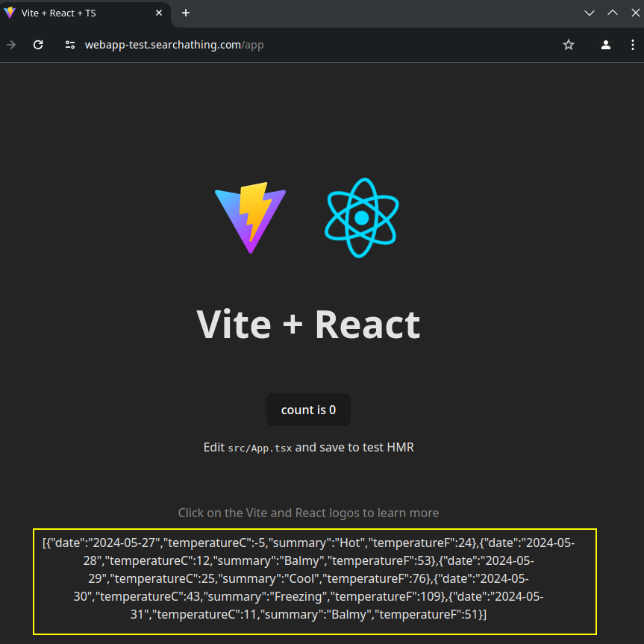Open the browser three-dot menu
The image size is (644, 644).
[x=633, y=45]
